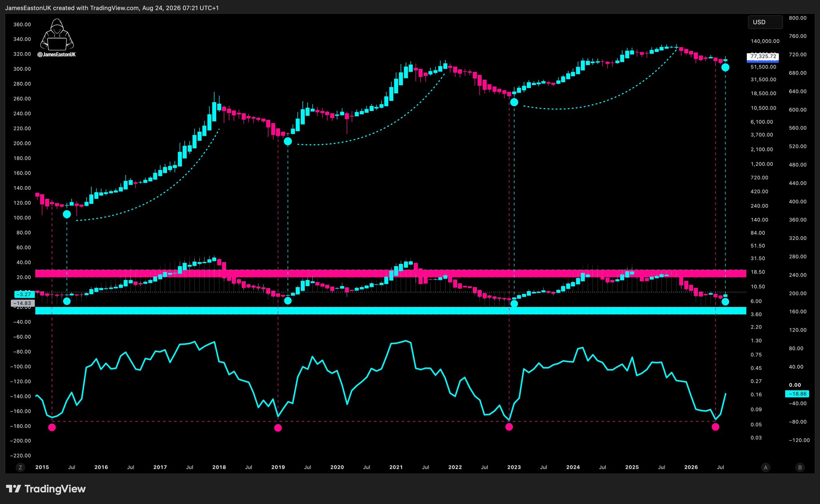
Task: Click the -180.00 scale label
Action: pos(21,426)
